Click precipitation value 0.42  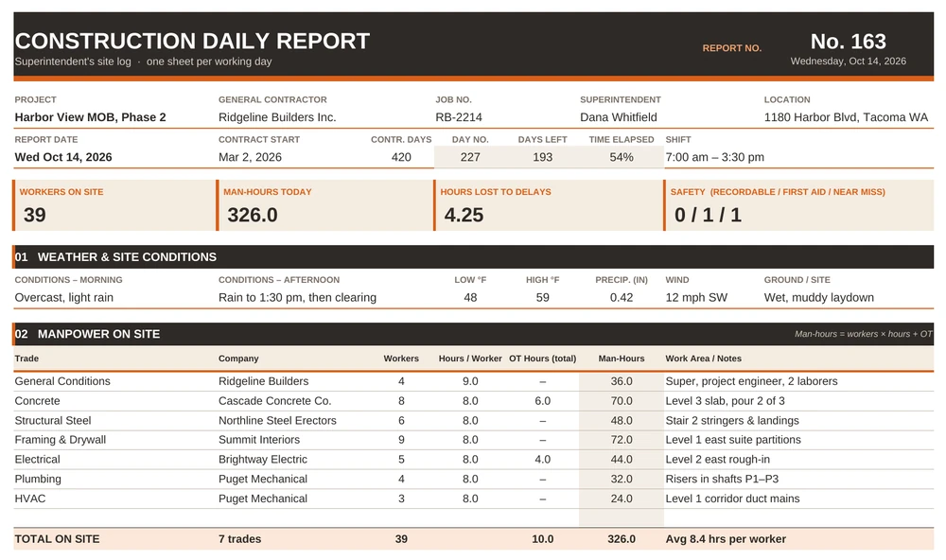click(622, 297)
